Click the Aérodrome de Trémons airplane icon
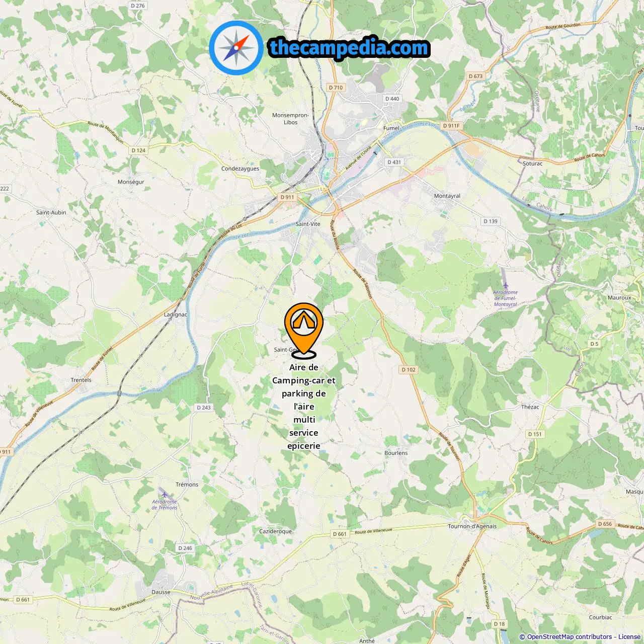The height and width of the screenshot is (644, 644). pyautogui.click(x=164, y=494)
